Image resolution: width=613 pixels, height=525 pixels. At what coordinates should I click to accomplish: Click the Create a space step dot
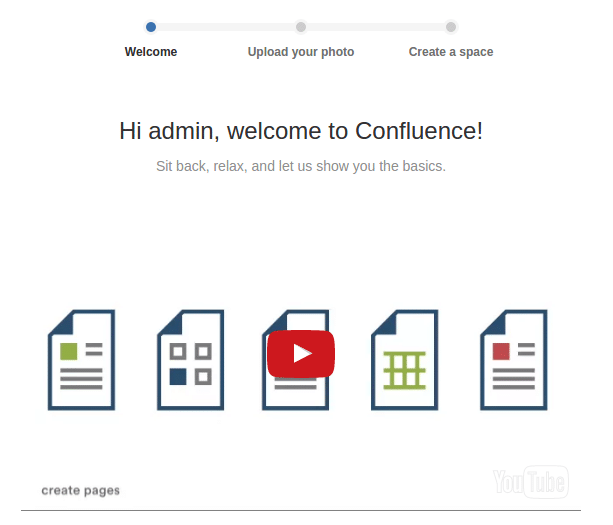coord(451,27)
